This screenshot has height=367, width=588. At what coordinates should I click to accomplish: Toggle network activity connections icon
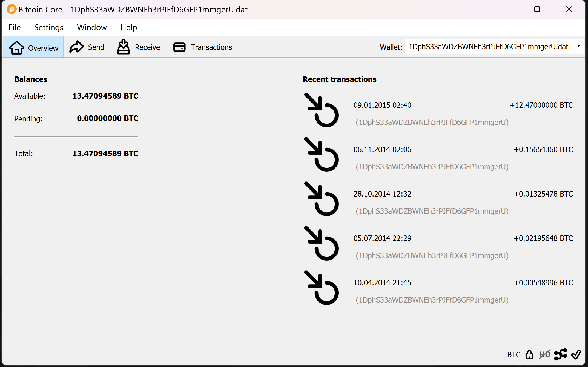560,354
